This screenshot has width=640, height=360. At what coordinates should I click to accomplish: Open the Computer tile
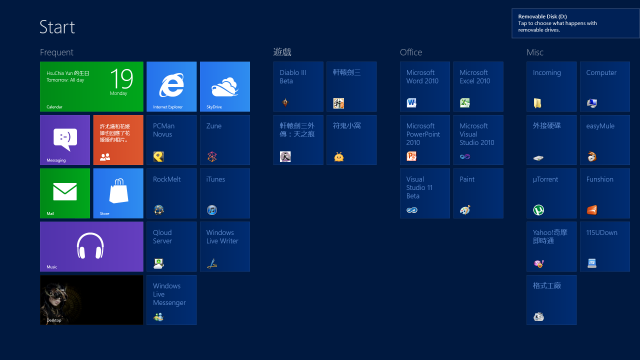point(605,87)
